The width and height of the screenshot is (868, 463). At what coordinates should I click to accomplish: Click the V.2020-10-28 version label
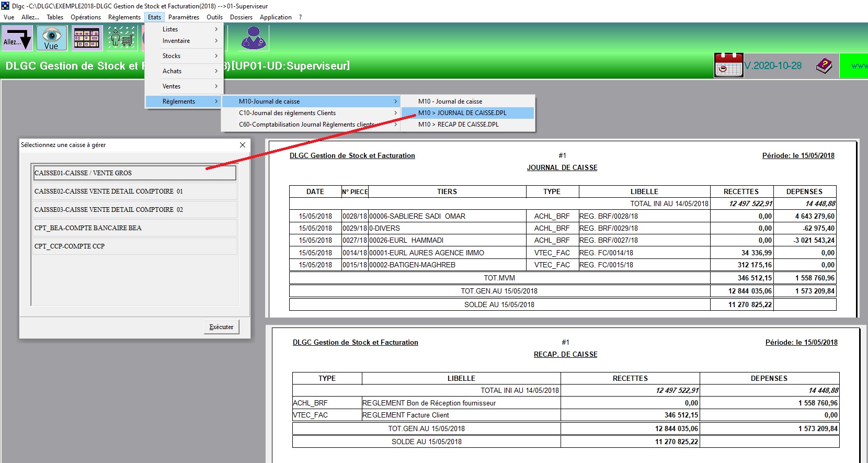point(773,66)
